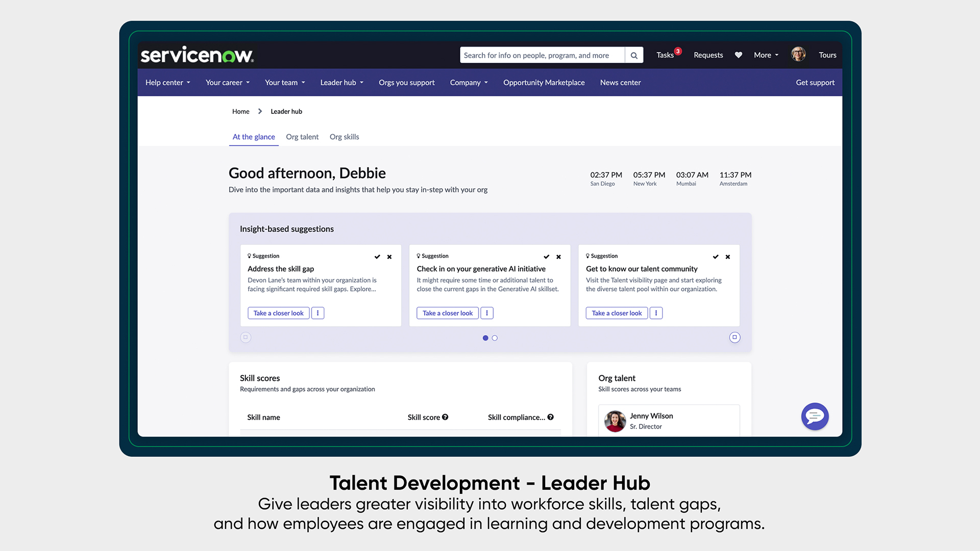
Task: Select the second carousel page dot
Action: 495,338
